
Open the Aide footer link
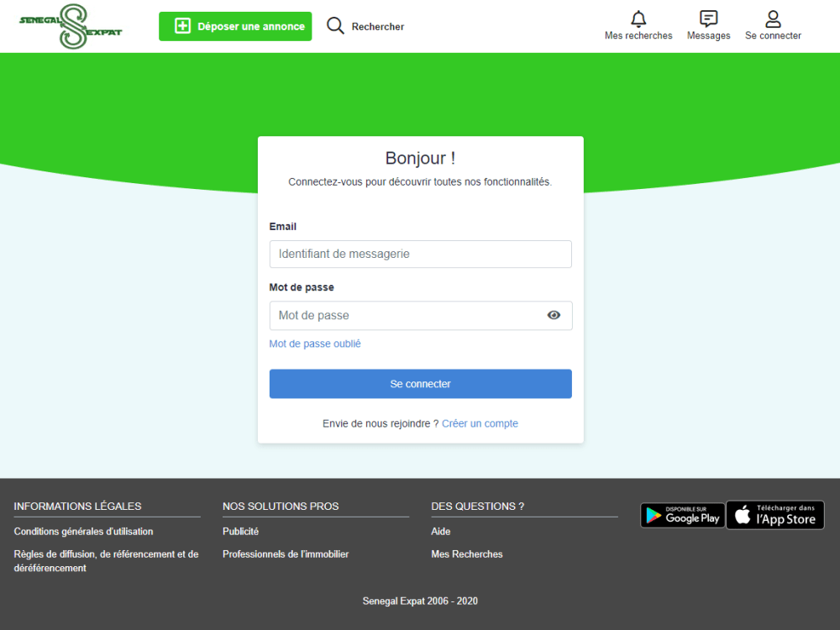click(440, 532)
